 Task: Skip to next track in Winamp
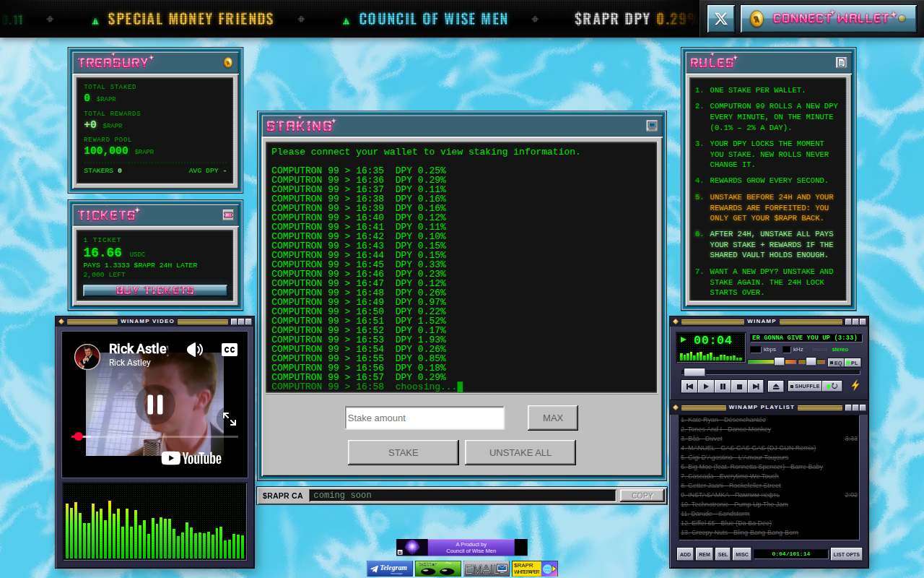tap(755, 387)
